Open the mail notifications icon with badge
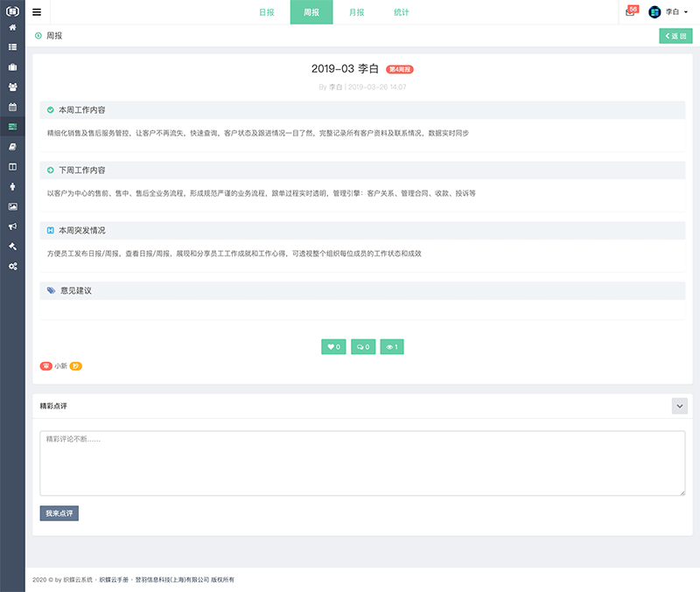Image resolution: width=700 pixels, height=592 pixels. click(630, 12)
